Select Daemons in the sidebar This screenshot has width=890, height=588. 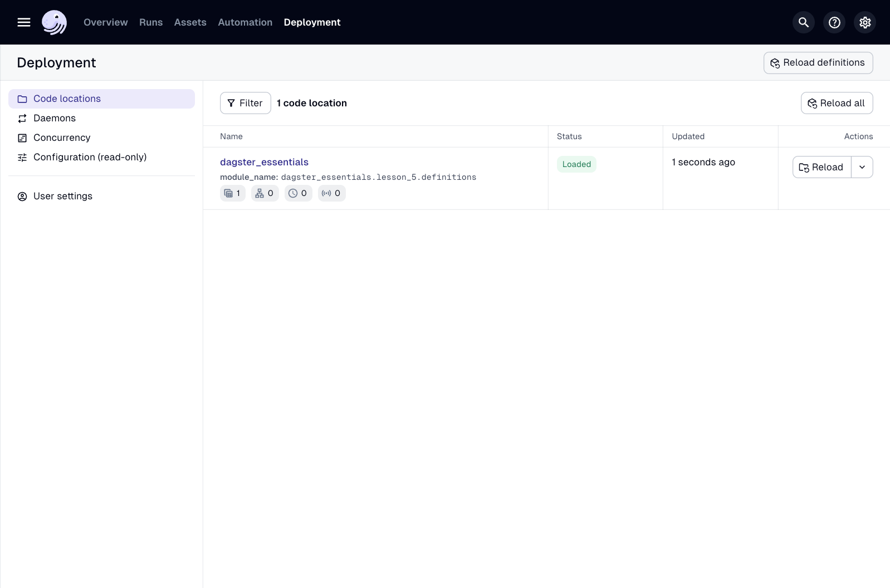(55, 118)
